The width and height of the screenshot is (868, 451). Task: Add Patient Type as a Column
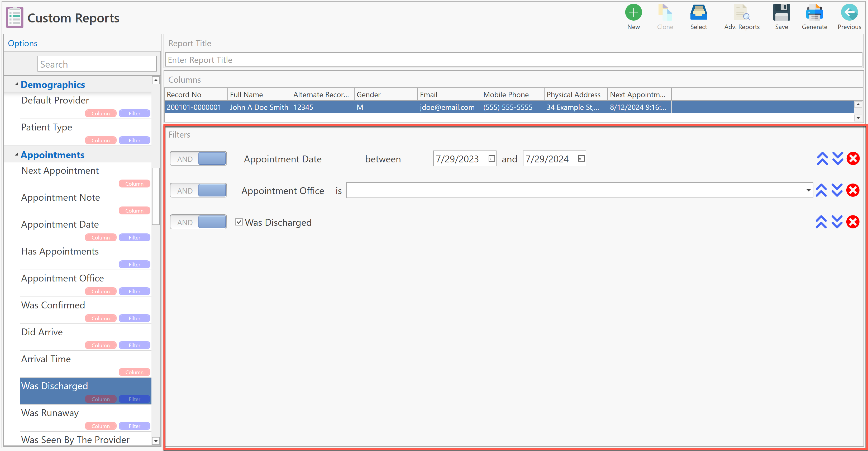click(x=101, y=140)
